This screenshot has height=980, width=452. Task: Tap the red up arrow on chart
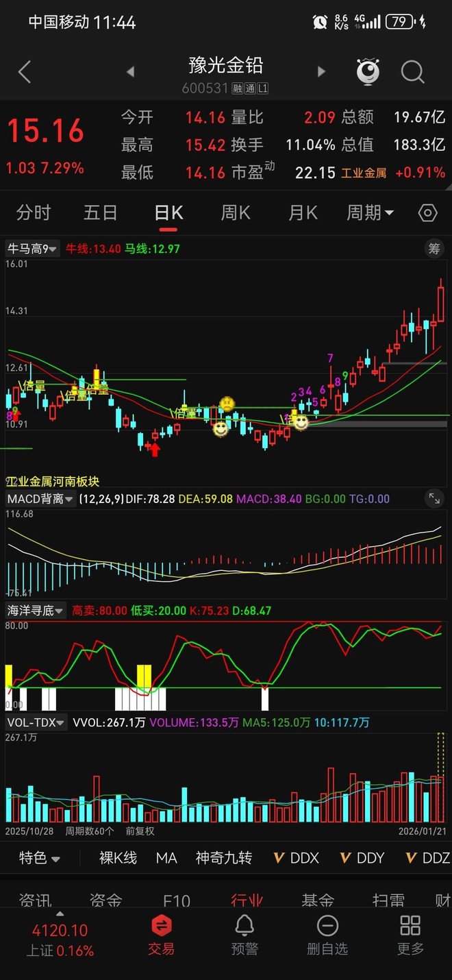click(155, 449)
